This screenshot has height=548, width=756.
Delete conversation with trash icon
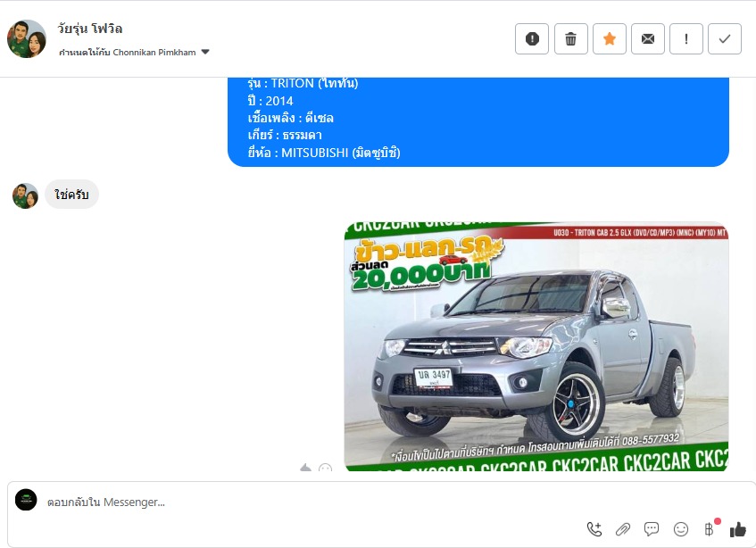571,38
